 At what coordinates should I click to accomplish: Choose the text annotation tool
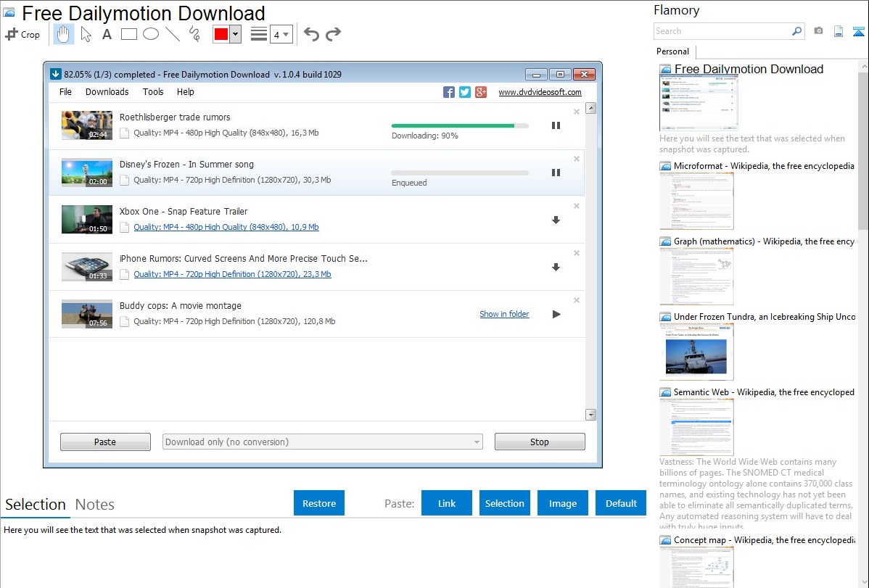point(107,34)
